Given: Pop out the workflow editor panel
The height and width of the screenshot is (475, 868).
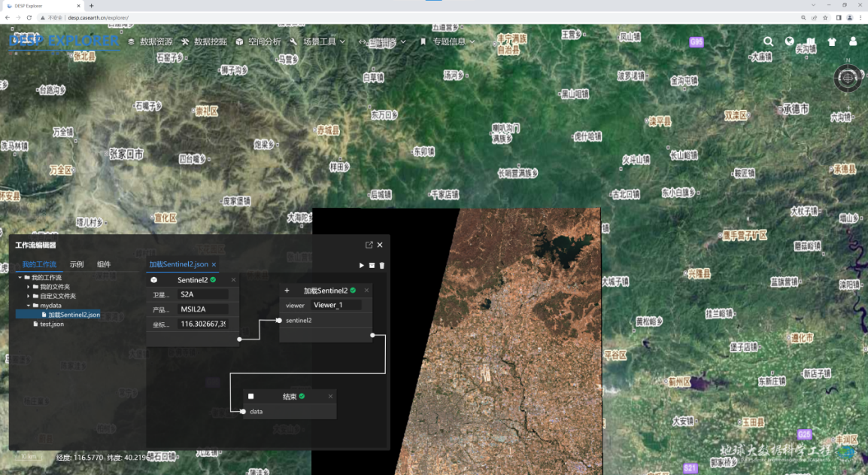Looking at the screenshot, I should click(x=369, y=245).
